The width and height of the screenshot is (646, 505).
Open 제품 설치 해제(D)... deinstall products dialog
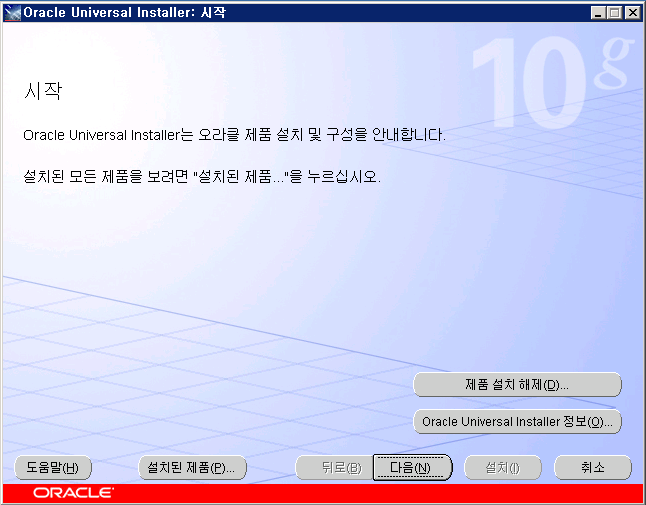point(517,385)
